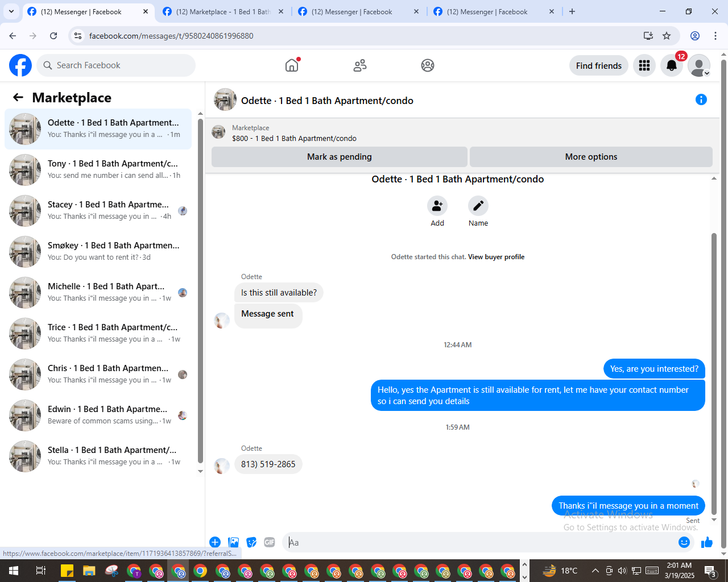Open a new browser tab
The height and width of the screenshot is (582, 728).
[x=572, y=11]
